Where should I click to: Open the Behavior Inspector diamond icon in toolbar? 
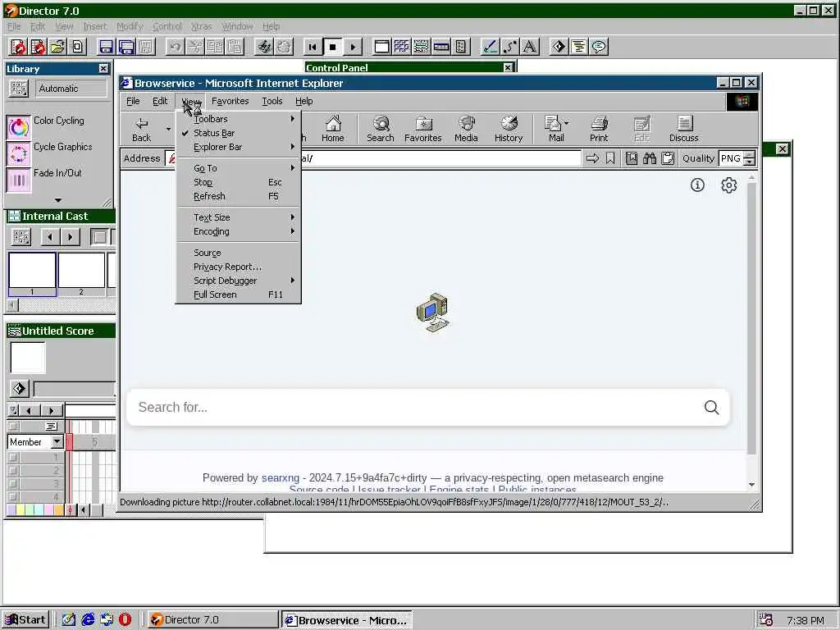(x=559, y=47)
